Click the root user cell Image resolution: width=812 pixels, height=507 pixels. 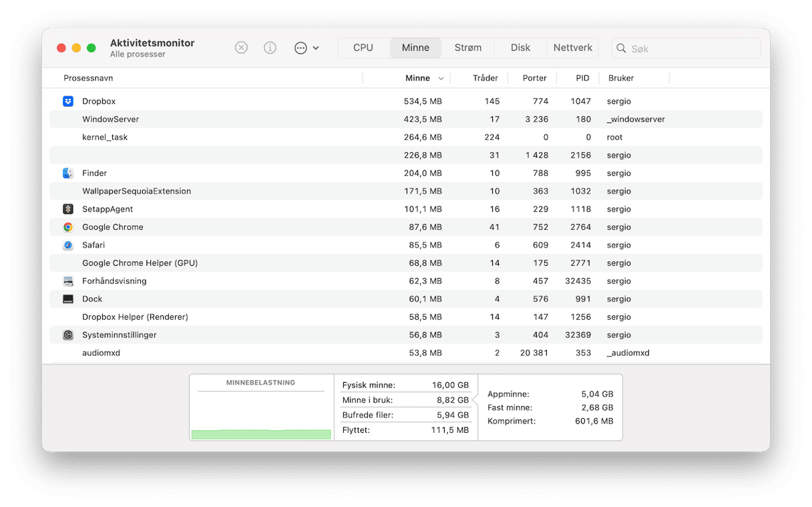(614, 138)
